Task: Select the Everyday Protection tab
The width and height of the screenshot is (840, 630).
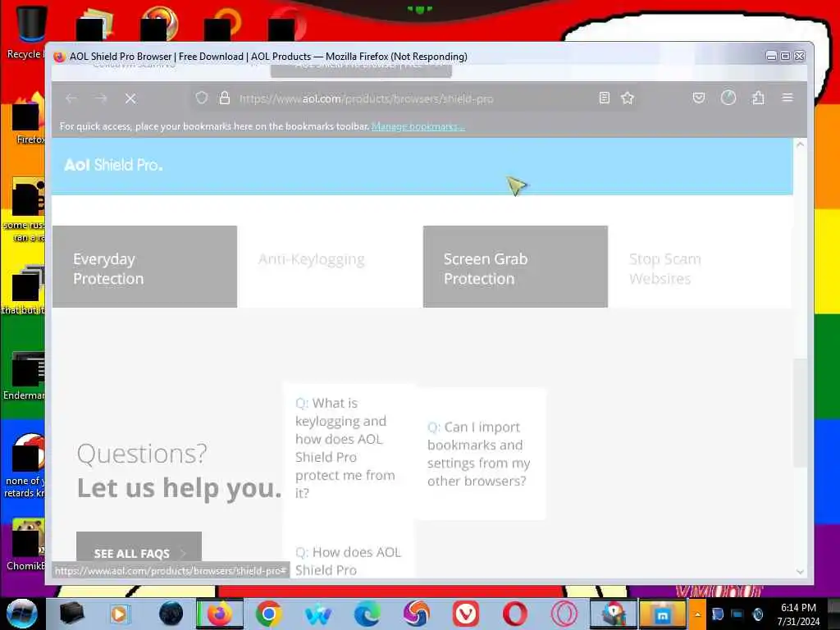Action: (x=144, y=267)
